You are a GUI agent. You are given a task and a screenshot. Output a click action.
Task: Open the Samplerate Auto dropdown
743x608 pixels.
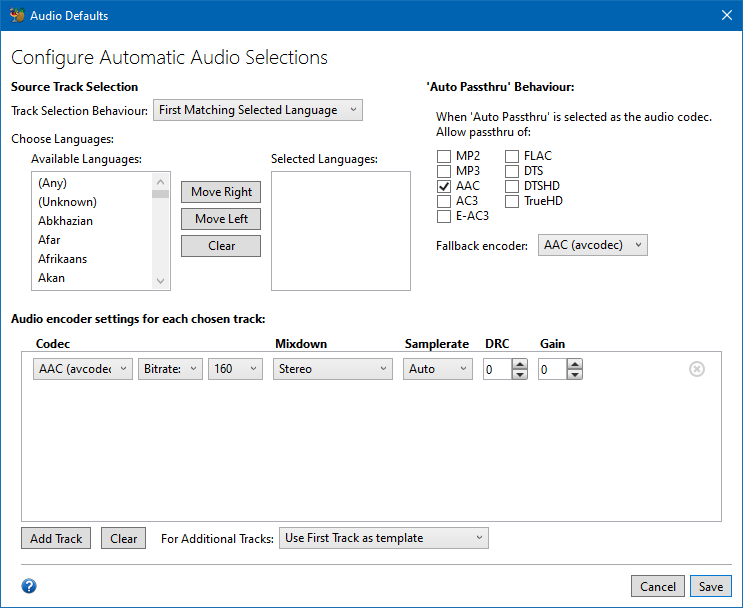(438, 369)
